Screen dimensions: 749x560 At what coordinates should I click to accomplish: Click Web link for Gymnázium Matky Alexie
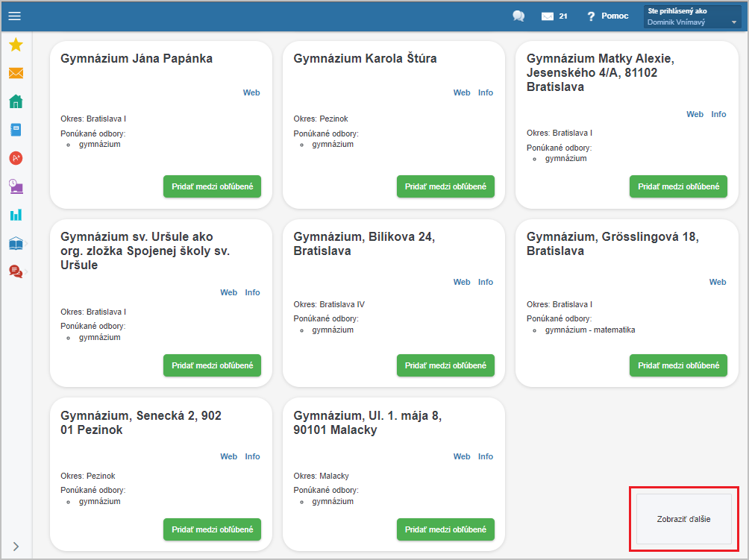(695, 114)
